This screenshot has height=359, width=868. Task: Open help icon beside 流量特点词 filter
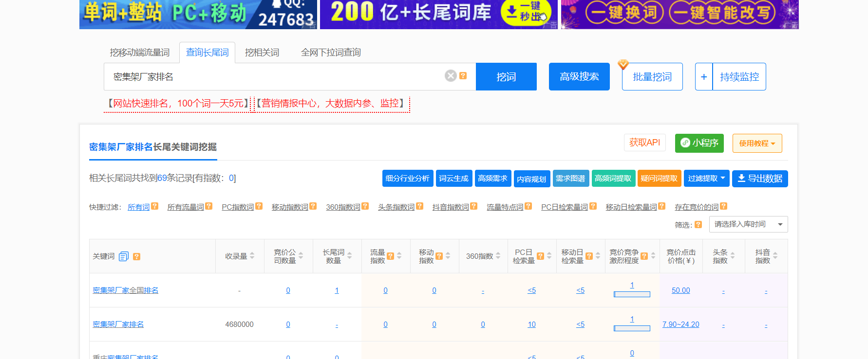(528, 206)
